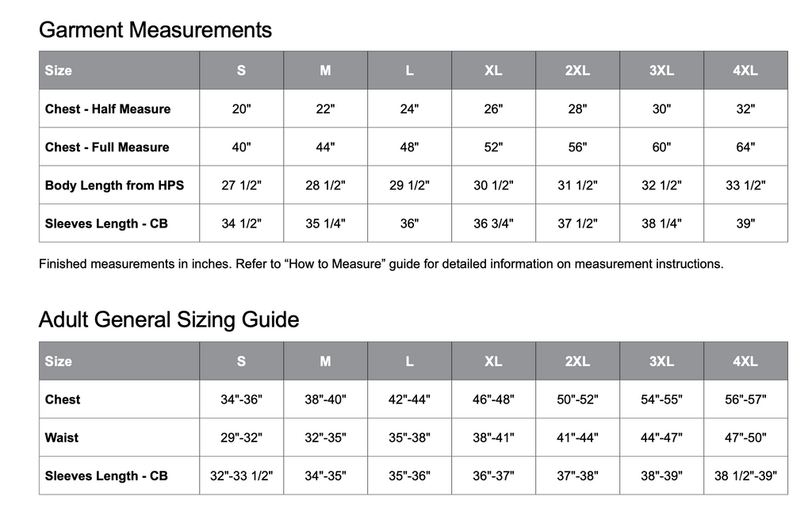Click the "Waist" row label
Viewport: 812px width, 516px height.
(x=62, y=438)
